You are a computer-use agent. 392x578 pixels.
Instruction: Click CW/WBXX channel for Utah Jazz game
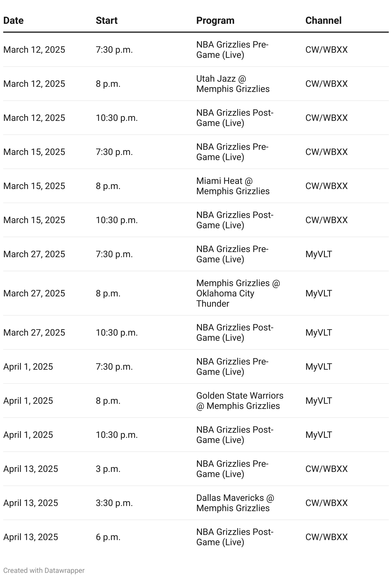pos(326,84)
